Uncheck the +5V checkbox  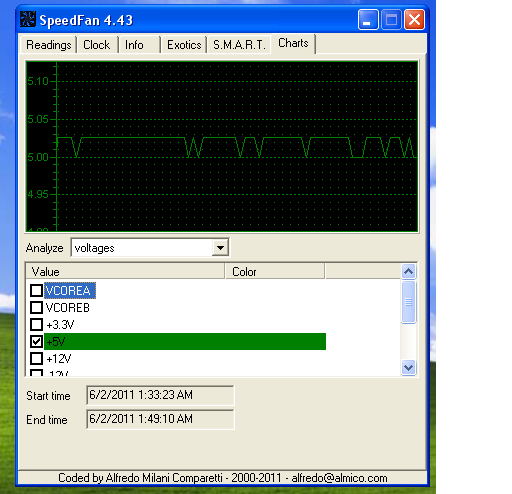click(x=36, y=341)
